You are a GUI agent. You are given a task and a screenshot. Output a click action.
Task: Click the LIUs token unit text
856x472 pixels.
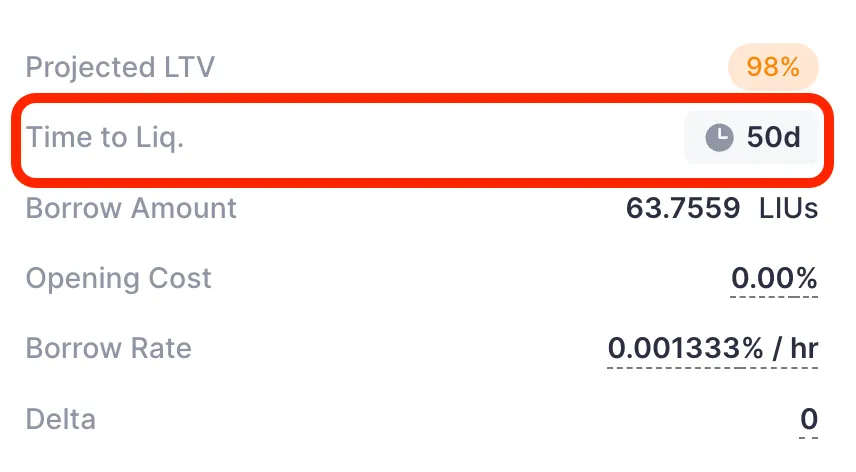788,208
